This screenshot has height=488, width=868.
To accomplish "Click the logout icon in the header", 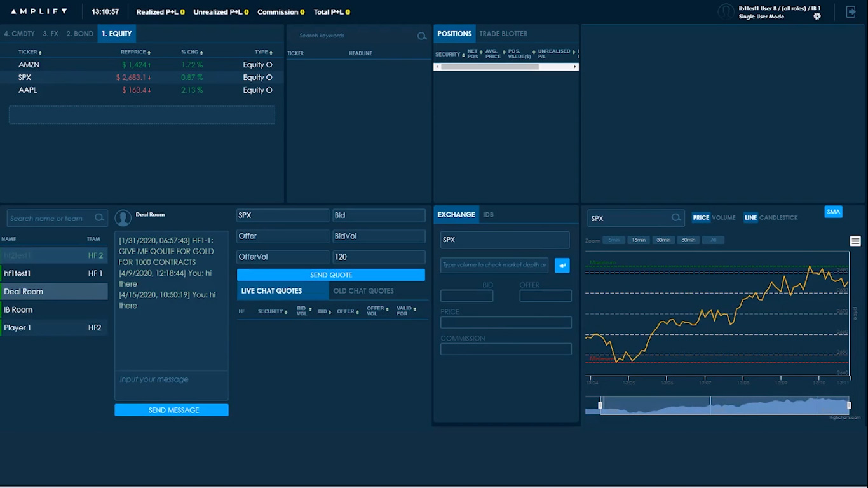I will coord(851,11).
